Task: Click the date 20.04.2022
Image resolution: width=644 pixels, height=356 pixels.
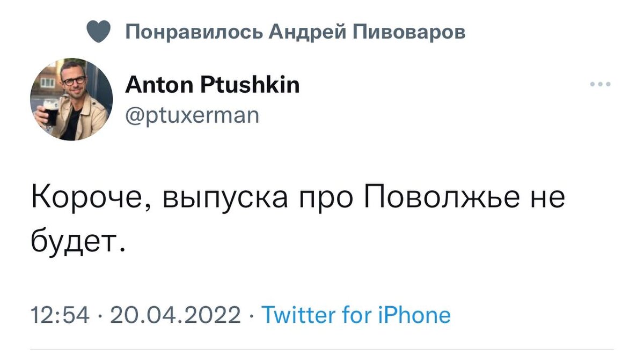Action: coord(175,315)
